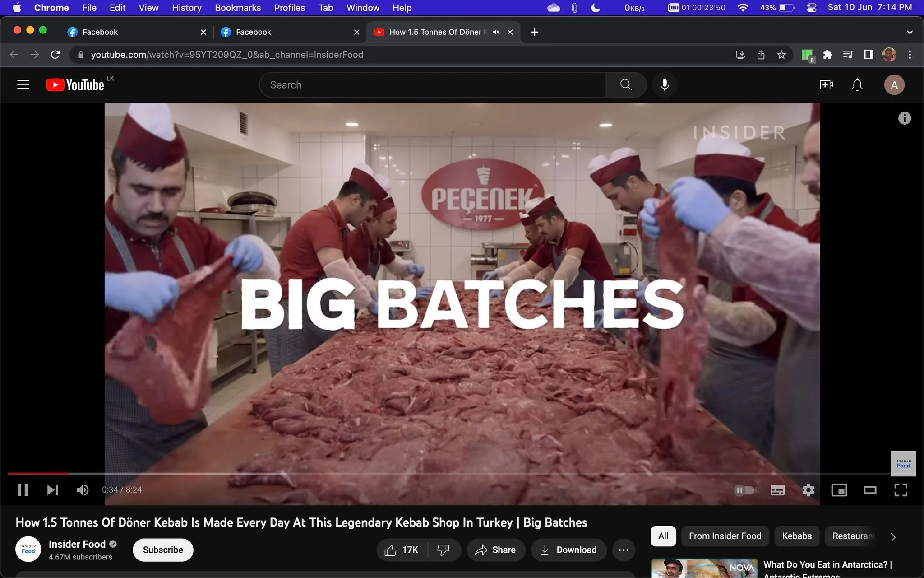
Task: Switch to theater mode
Action: [870, 490]
